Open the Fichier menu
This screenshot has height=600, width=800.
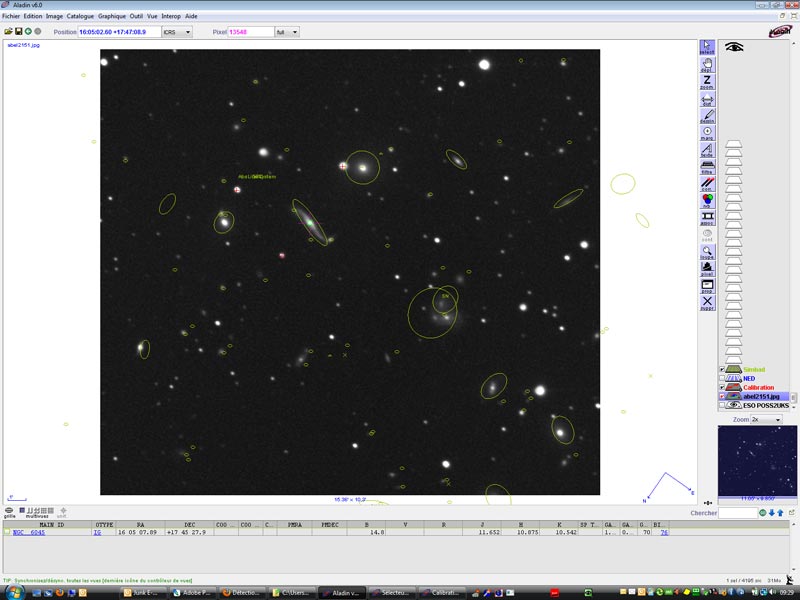coord(11,16)
